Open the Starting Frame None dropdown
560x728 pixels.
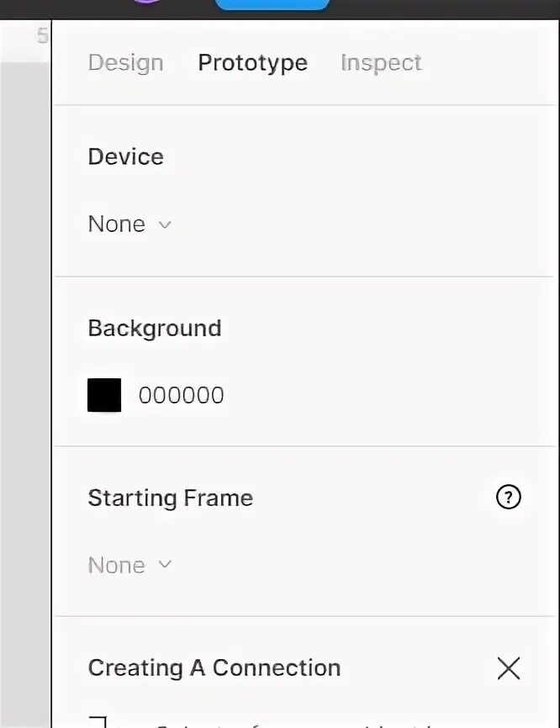(129, 565)
